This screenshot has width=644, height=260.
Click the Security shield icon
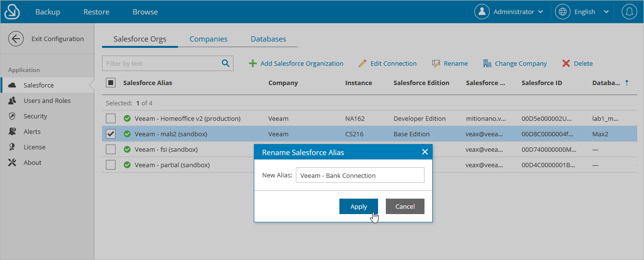click(13, 116)
